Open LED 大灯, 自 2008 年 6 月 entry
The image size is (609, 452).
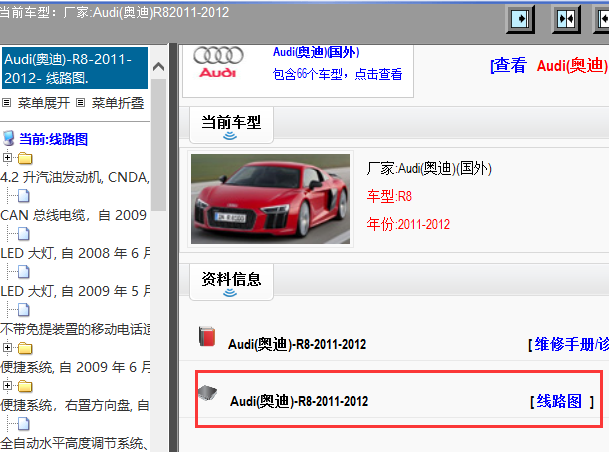pyautogui.click(x=75, y=253)
